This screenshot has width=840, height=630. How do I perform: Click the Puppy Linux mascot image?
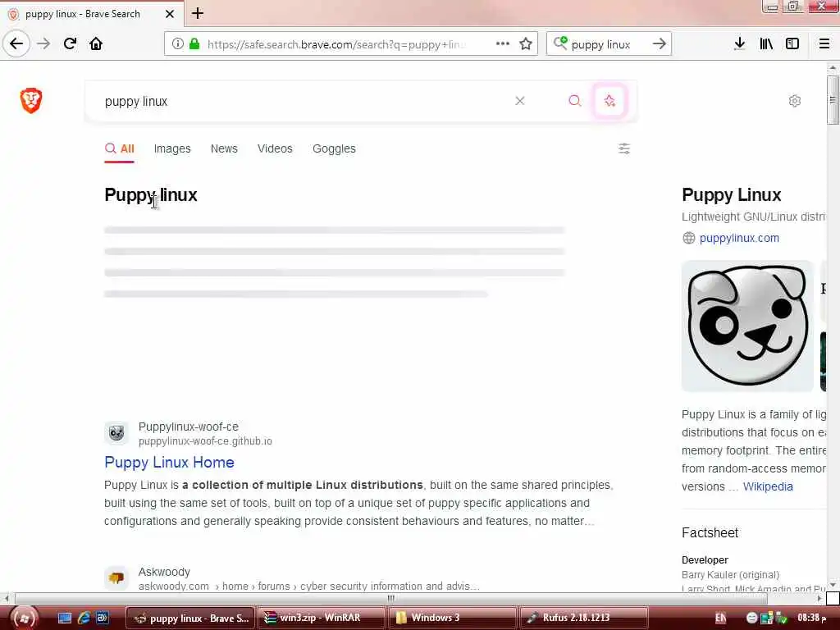[x=747, y=326]
